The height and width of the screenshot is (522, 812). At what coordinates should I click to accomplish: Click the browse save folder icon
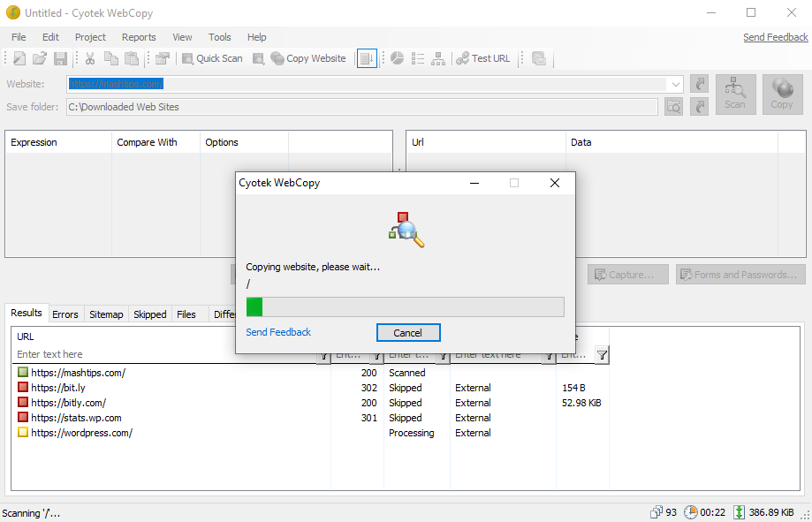click(x=673, y=107)
